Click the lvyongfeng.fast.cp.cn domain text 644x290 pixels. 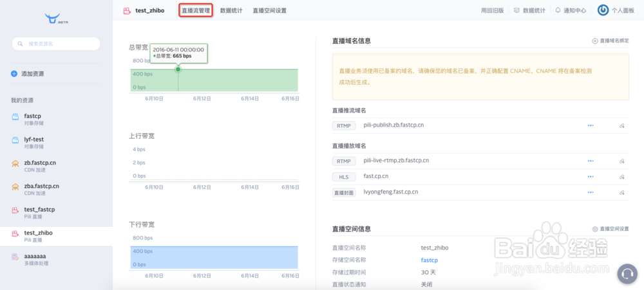pyautogui.click(x=391, y=192)
